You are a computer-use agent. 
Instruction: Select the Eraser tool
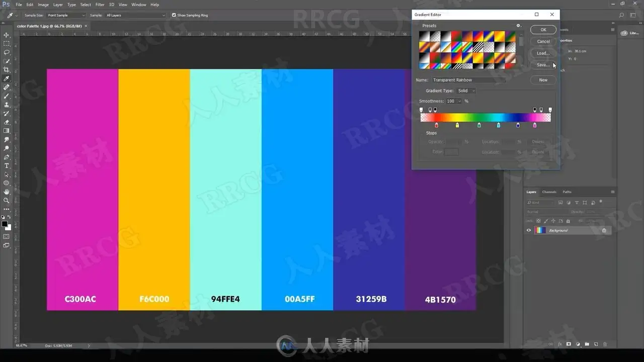(7, 122)
